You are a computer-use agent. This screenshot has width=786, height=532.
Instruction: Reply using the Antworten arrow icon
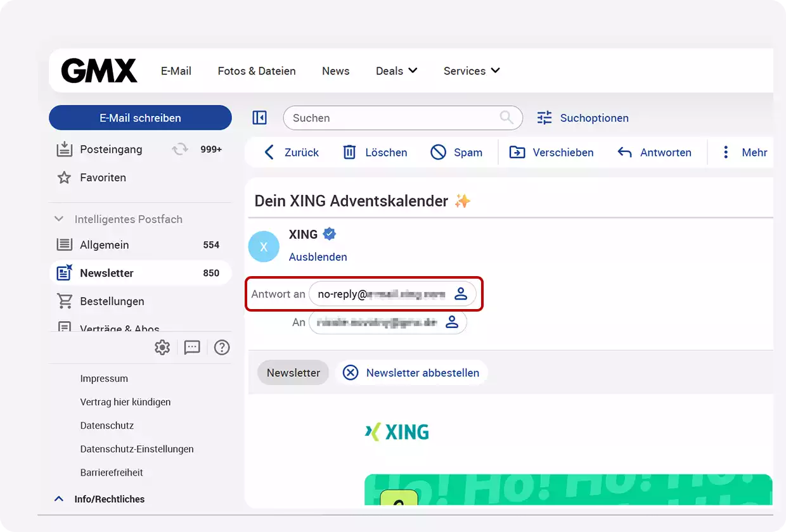click(x=624, y=152)
